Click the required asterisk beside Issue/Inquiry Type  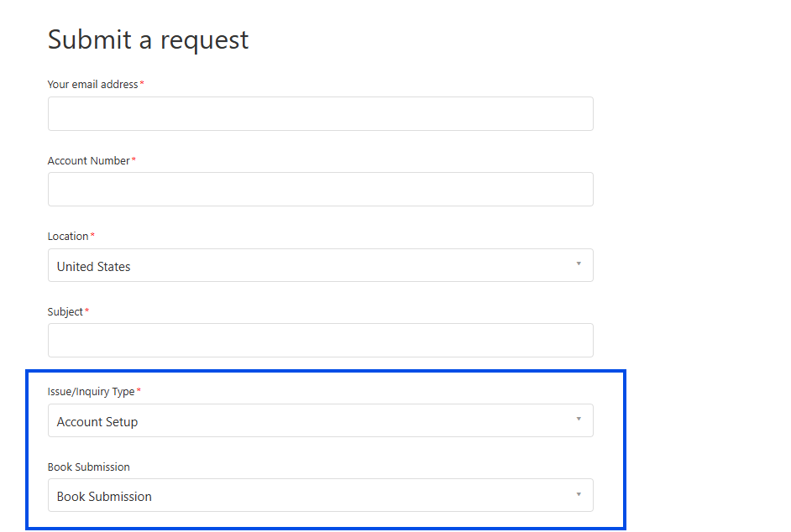point(139,391)
